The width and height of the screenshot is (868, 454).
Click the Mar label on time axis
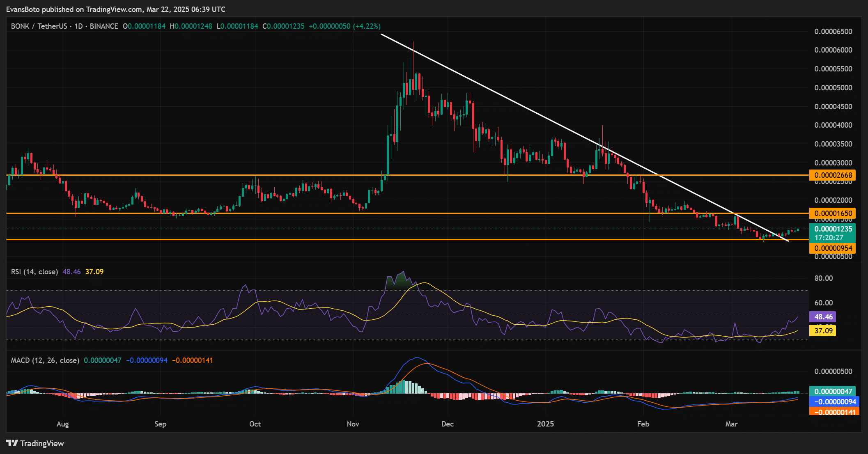click(x=732, y=424)
